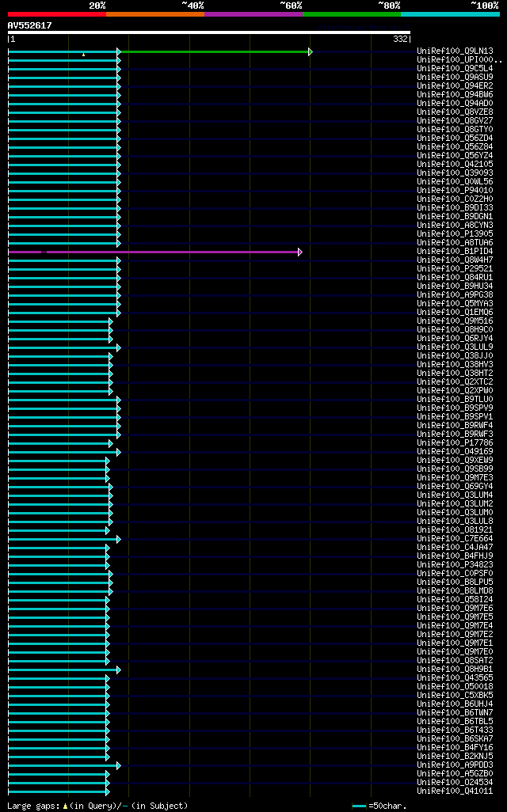This screenshot has height=812, width=507.
Task: Select hit label UniRef100_Q39093
Action: click(456, 173)
